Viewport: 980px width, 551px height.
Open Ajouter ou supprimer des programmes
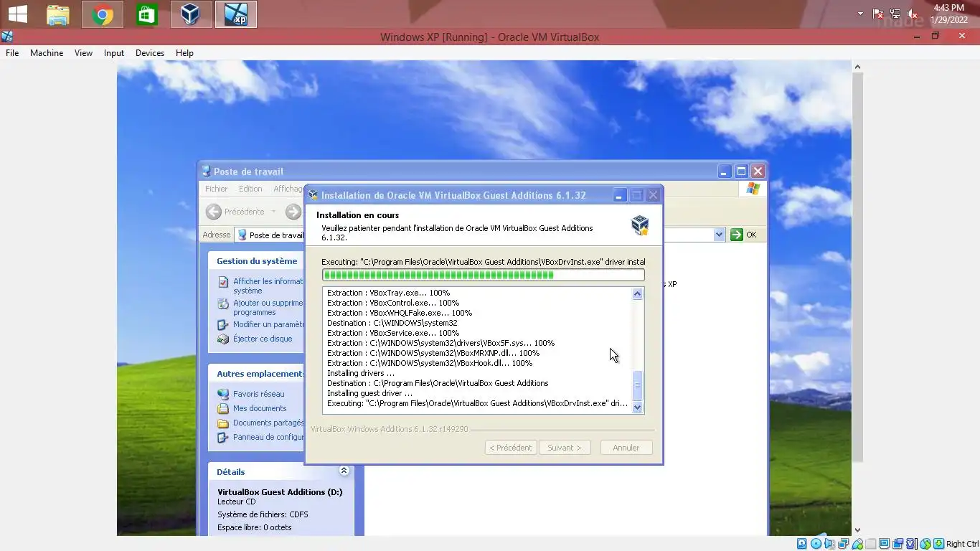[268, 307]
